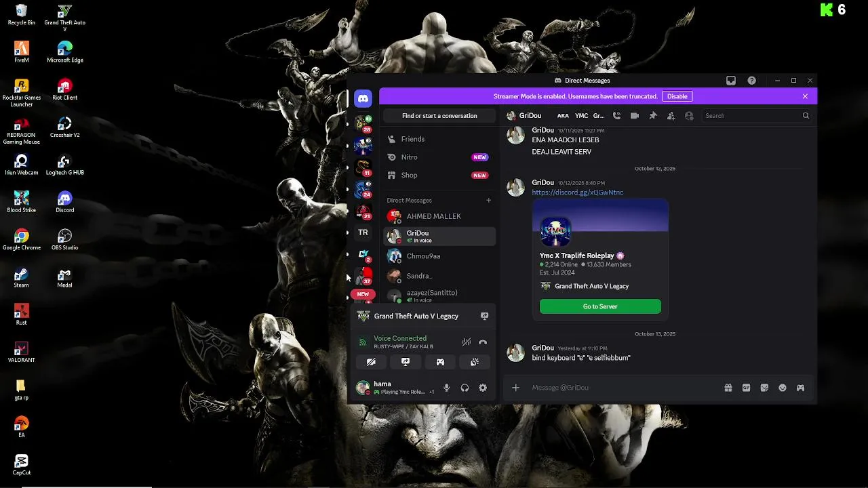Viewport: 868px width, 488px height.
Task: Start a voice call with GriDou
Action: [616, 116]
